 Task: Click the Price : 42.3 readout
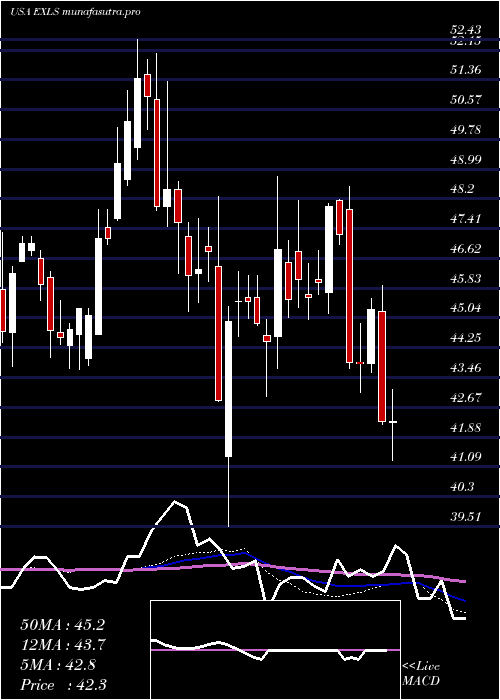tap(62, 685)
